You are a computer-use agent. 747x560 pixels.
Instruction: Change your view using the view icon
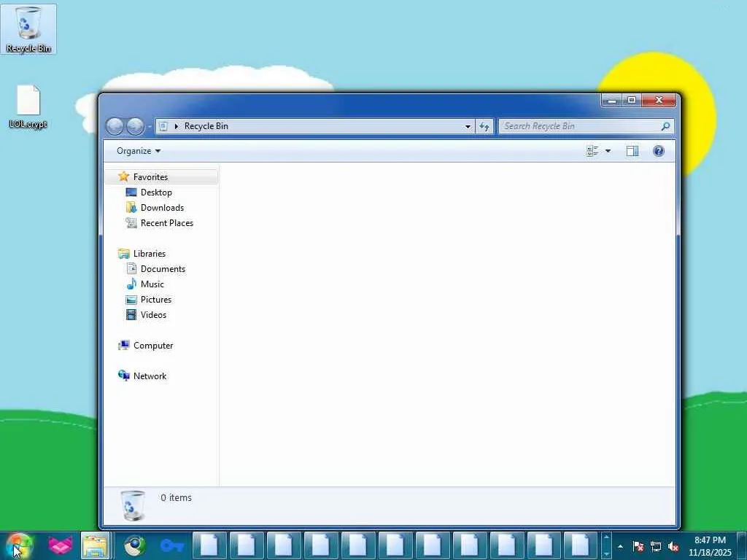592,151
